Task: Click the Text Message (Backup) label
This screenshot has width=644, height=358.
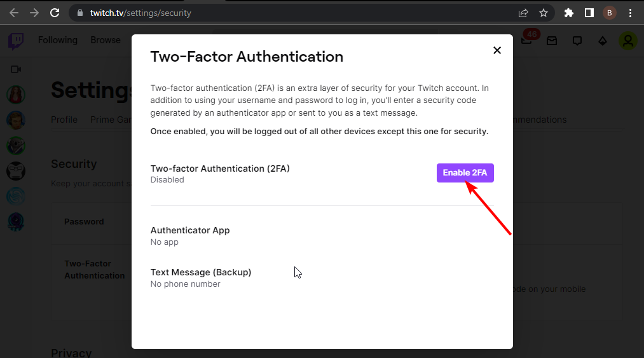Action: (201, 272)
